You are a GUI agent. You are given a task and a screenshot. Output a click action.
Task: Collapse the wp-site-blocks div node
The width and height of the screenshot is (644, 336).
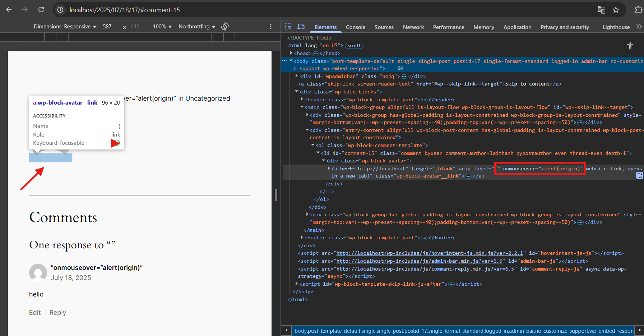click(x=296, y=91)
